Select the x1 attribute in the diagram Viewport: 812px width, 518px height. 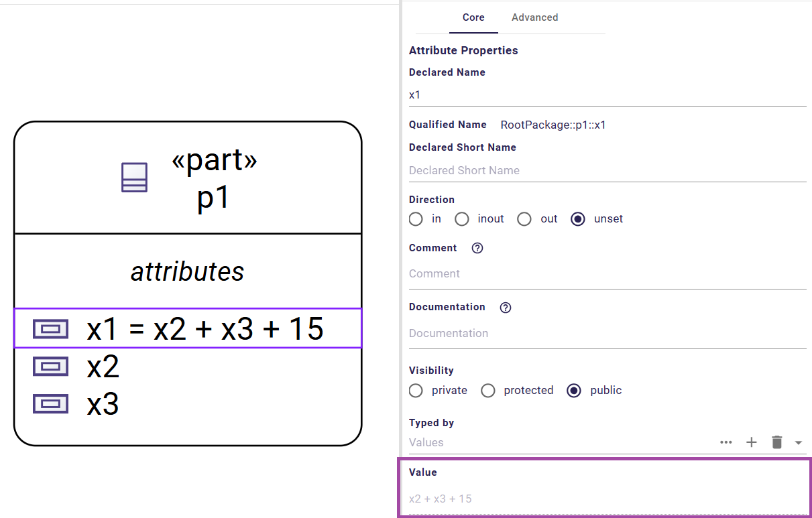click(201, 328)
